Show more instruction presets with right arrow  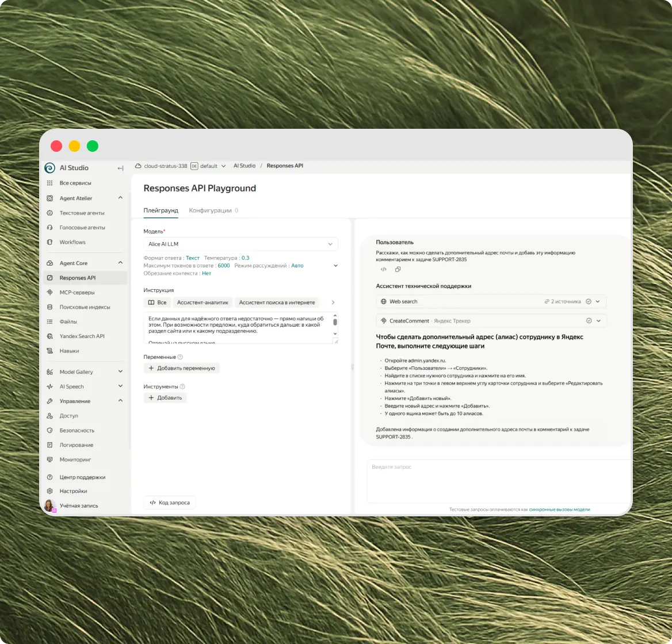333,302
